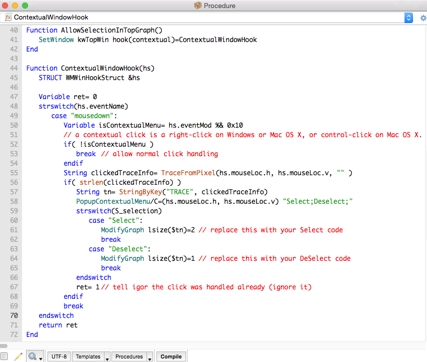The width and height of the screenshot is (427, 362).
Task: Open the Procedures dropdown arrow
Action: tap(150, 359)
